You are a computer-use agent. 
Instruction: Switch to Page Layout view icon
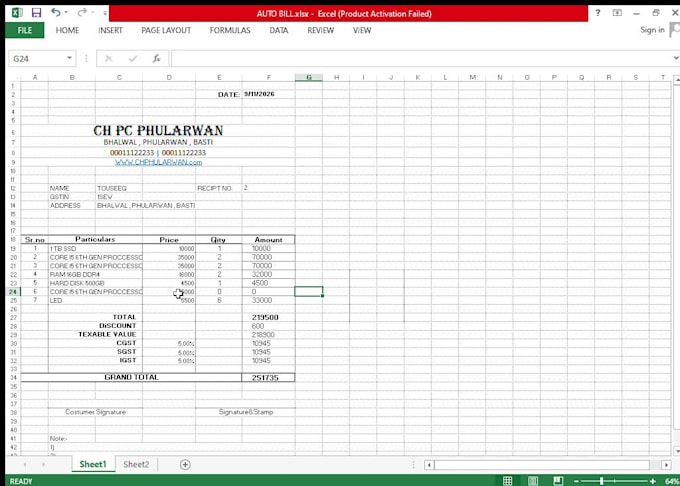533,481
